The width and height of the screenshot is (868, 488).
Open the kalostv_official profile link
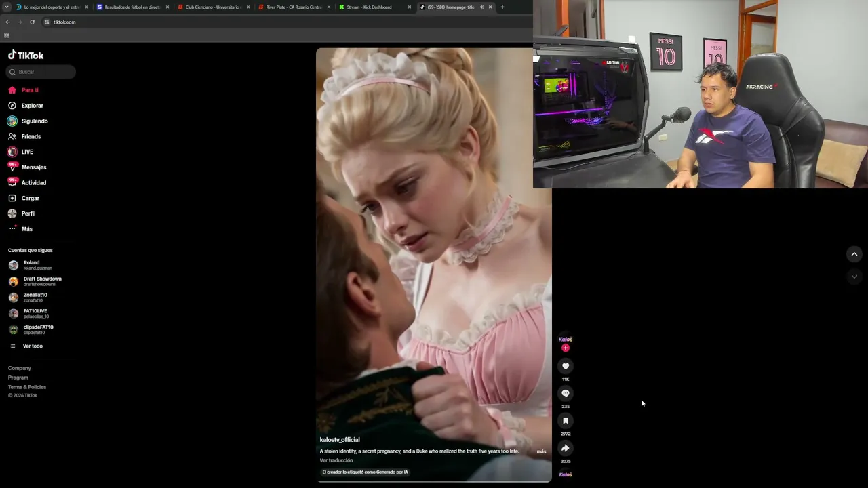pyautogui.click(x=340, y=440)
